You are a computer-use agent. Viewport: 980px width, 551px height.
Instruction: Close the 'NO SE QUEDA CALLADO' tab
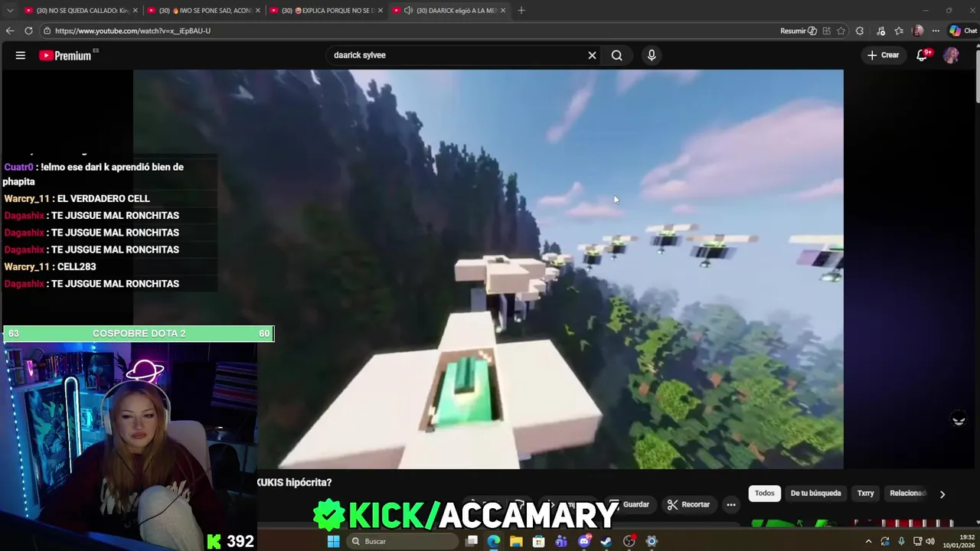click(136, 10)
